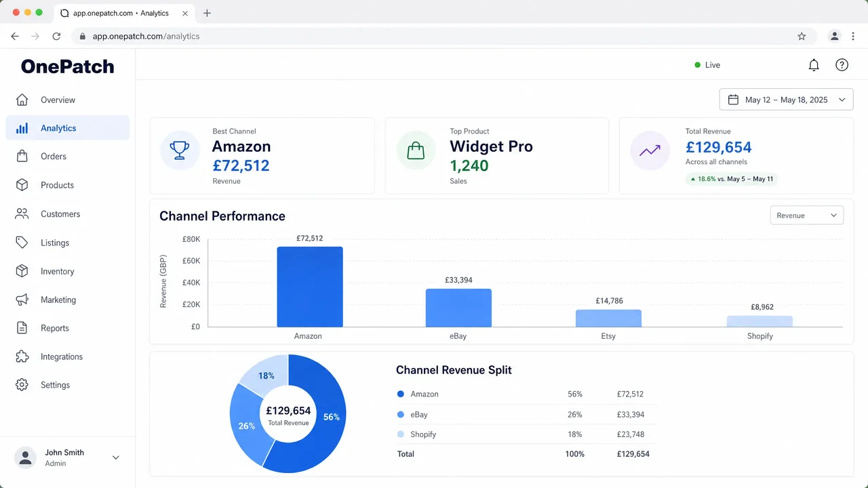Screen dimensions: 868x488
Task: Click the Reports document icon
Action: tap(22, 328)
